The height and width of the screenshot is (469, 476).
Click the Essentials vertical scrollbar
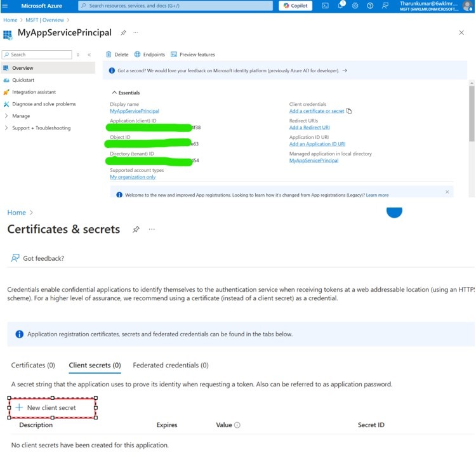point(472,113)
